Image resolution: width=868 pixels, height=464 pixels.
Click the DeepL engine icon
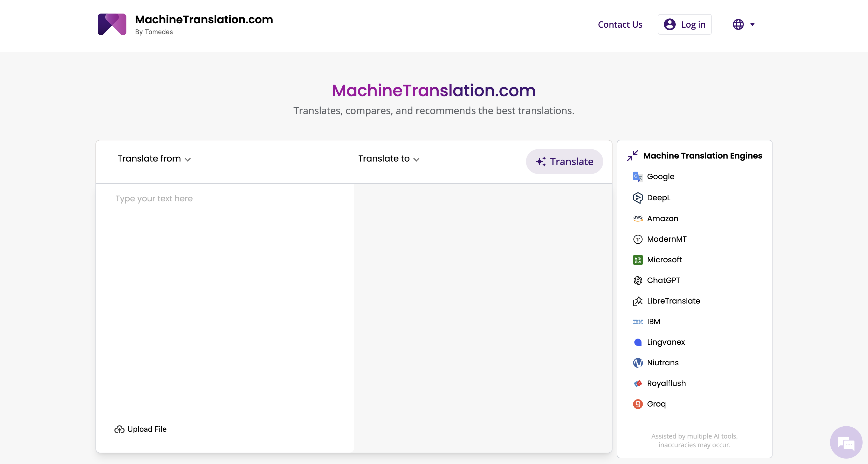tap(637, 198)
